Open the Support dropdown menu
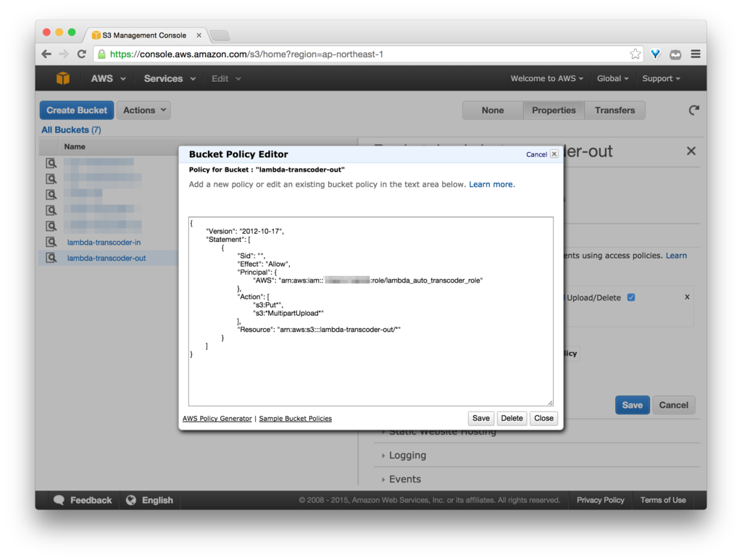 (661, 78)
